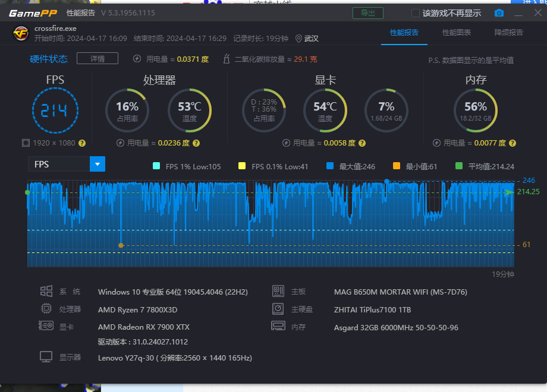Click the motherboard icon beside 主板
This screenshot has width=547, height=392.
tap(278, 291)
